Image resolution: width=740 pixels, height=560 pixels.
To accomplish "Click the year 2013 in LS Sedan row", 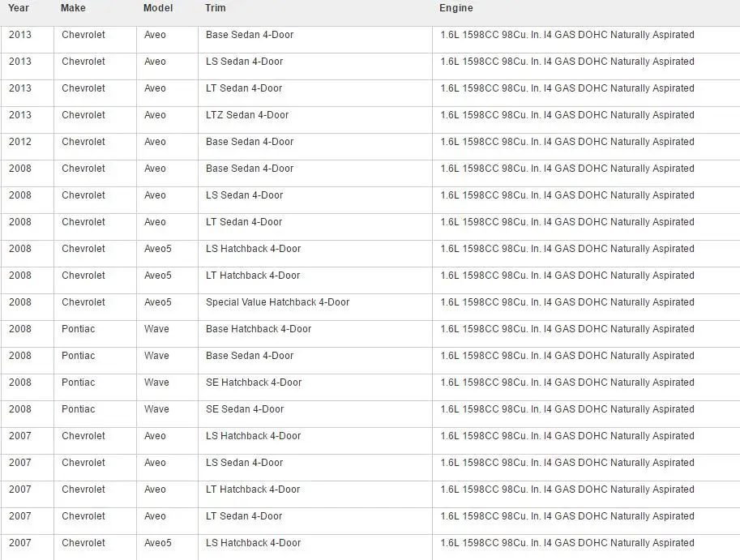I will (19, 62).
